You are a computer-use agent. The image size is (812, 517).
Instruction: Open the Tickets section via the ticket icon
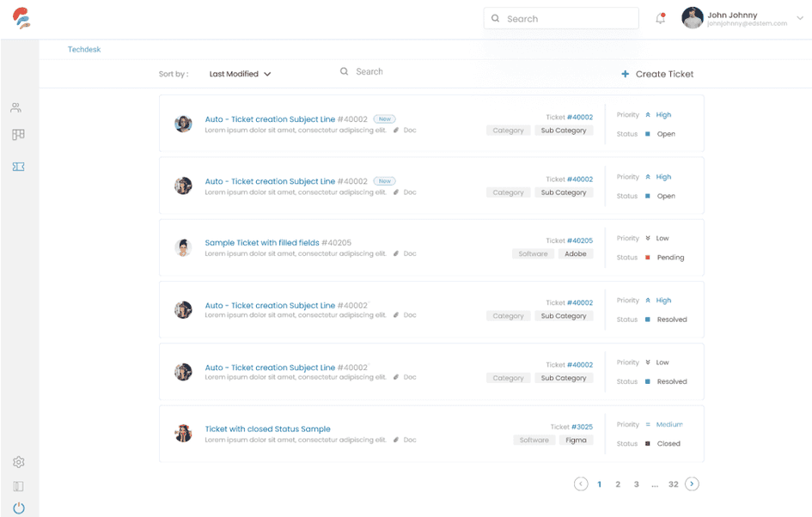pyautogui.click(x=18, y=167)
